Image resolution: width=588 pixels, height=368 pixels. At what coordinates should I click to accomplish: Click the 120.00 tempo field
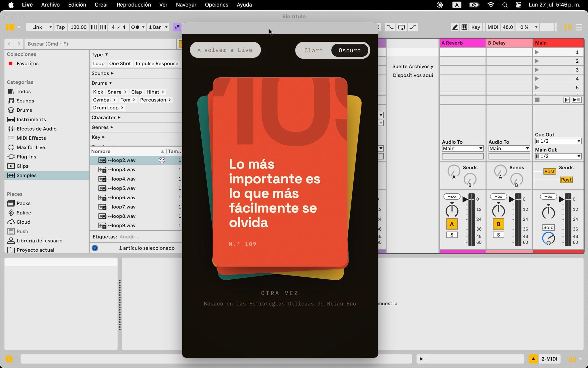click(x=78, y=27)
